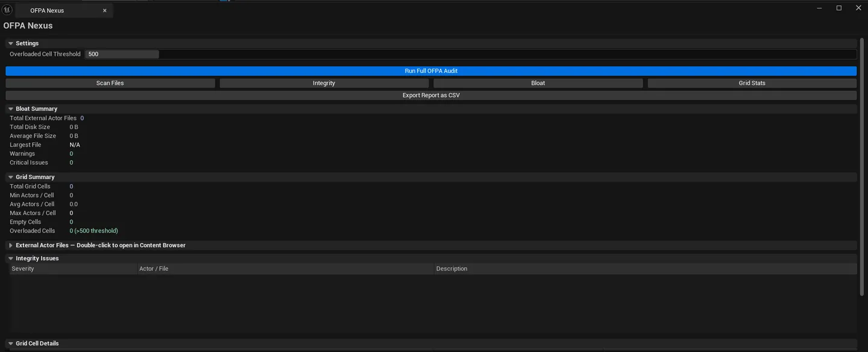This screenshot has width=868, height=352.
Task: Close the OFPA Nexus tab
Action: 104,10
